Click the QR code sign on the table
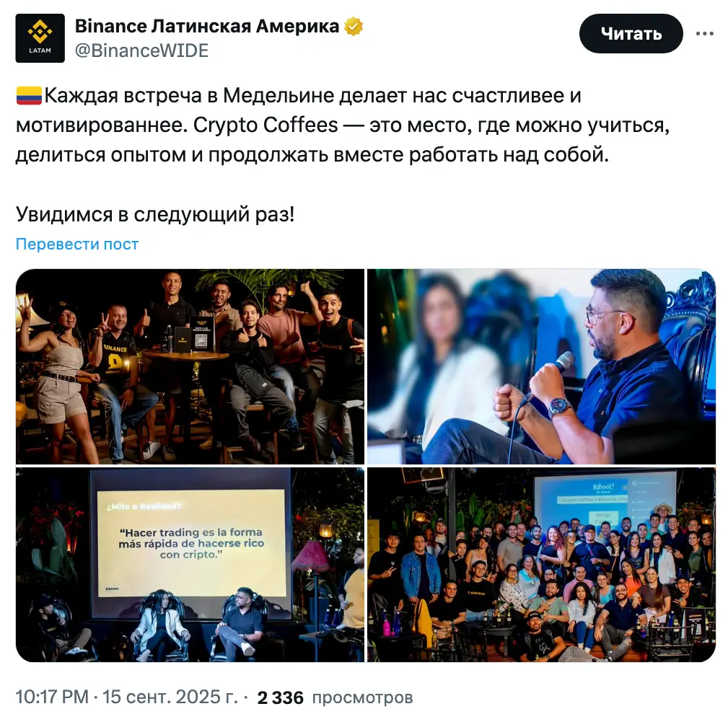The image size is (728, 727). point(201,334)
